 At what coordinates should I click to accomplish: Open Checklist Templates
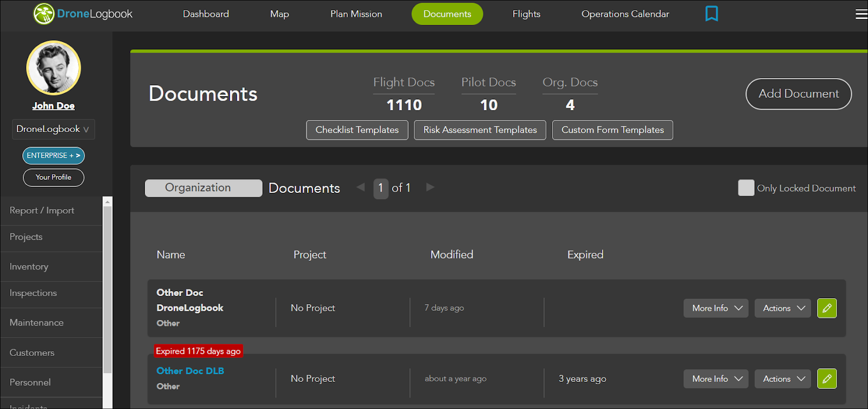357,130
